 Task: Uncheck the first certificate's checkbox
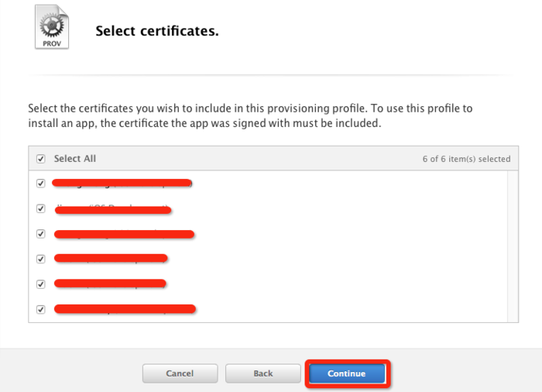[x=41, y=184]
